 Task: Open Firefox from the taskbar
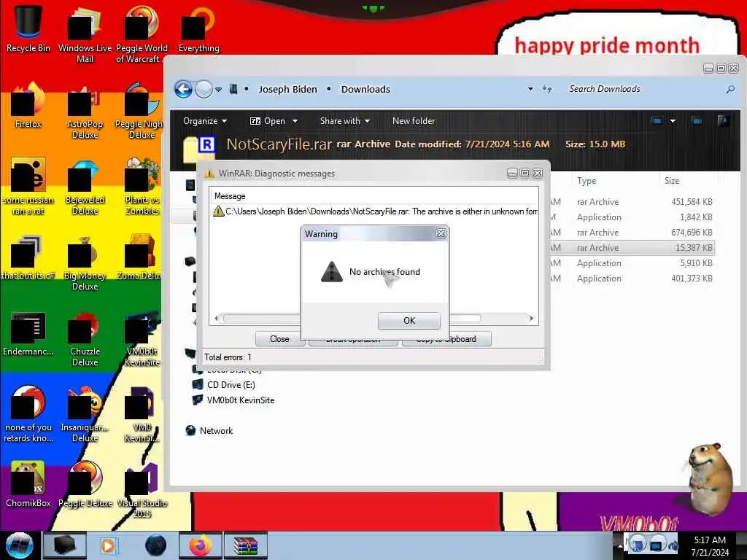[200, 545]
